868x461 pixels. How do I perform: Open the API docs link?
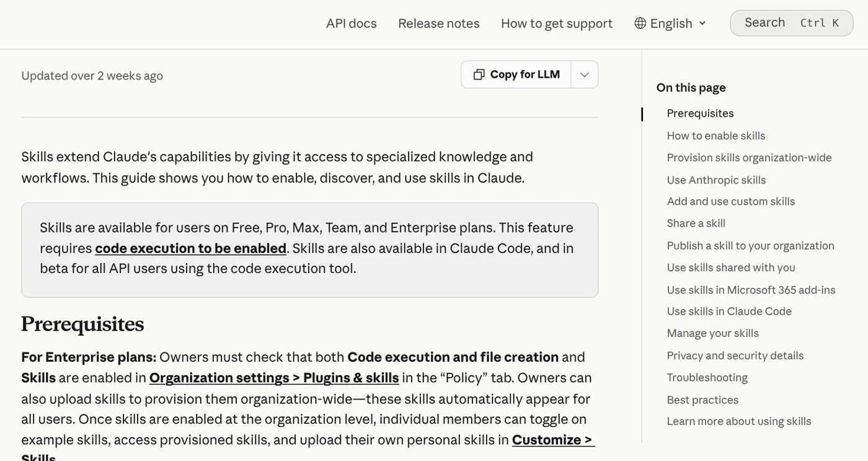click(x=352, y=23)
